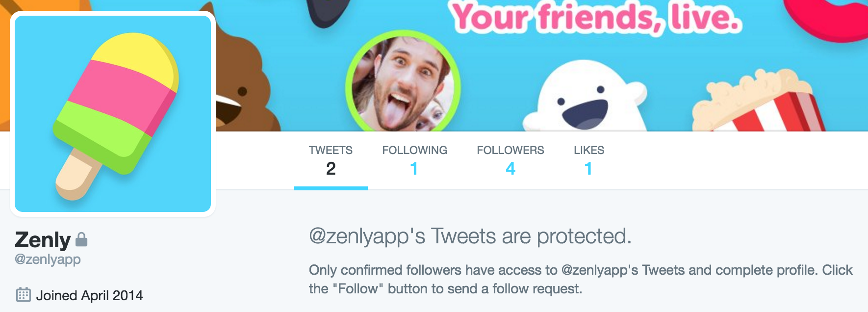Click the Zenly profile display name
Image resolution: width=868 pixels, height=312 pixels.
pos(43,240)
